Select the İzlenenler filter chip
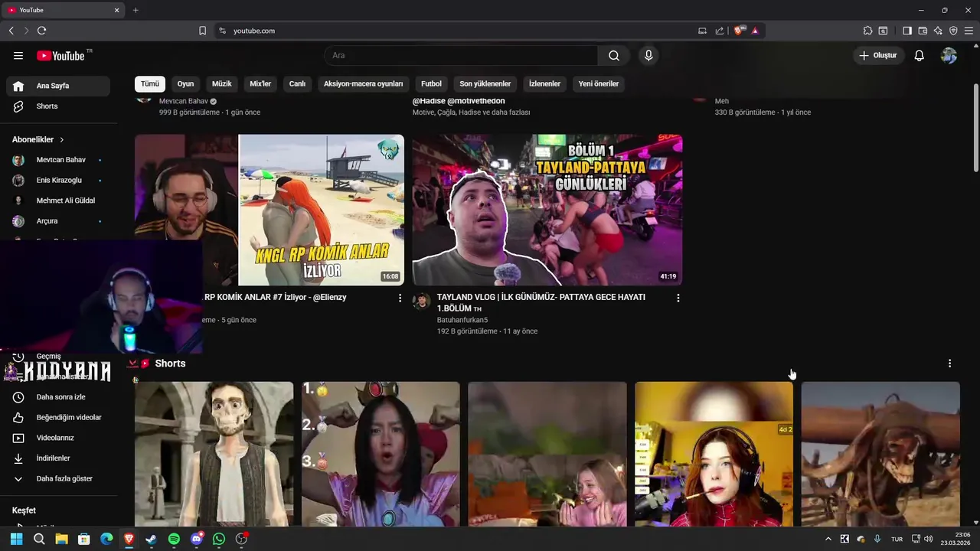Image resolution: width=980 pixels, height=551 pixels. [x=544, y=84]
